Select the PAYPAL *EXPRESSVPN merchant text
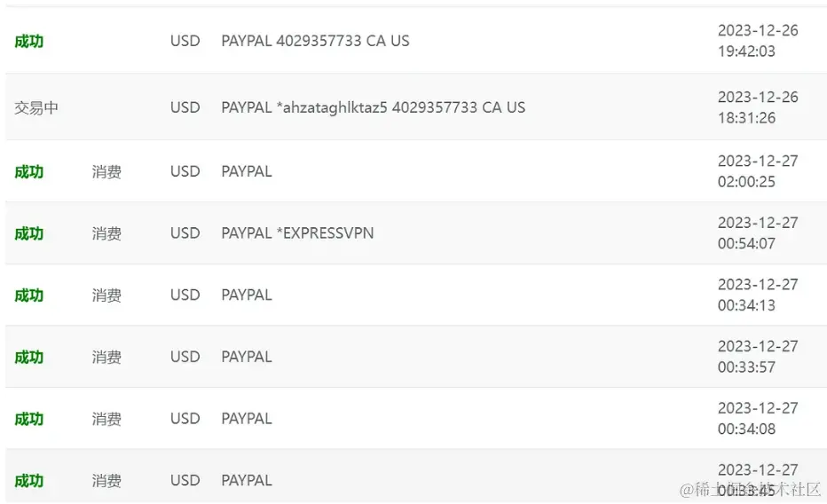 coord(297,233)
